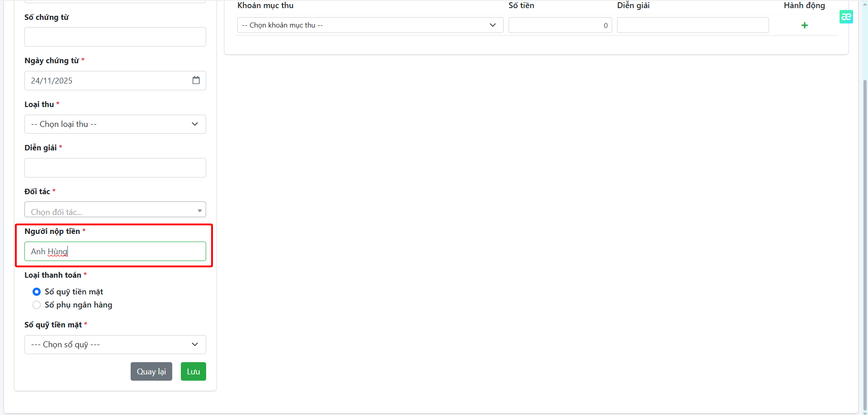Open the Chọn khoản mục thu dropdown
Image resolution: width=868 pixels, height=415 pixels.
point(370,25)
